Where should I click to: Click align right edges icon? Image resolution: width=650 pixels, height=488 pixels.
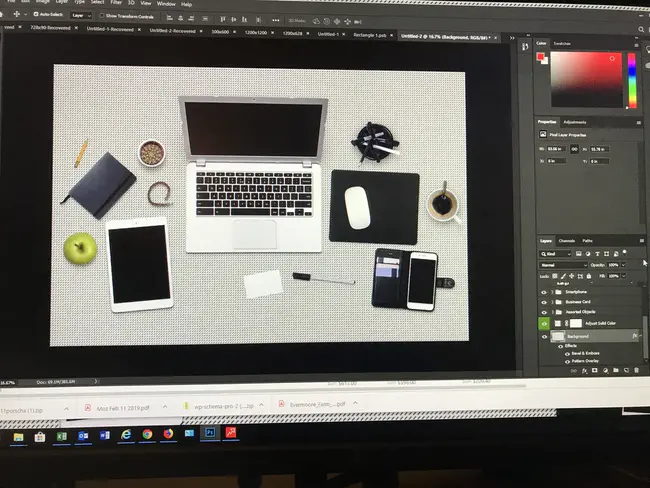pyautogui.click(x=191, y=18)
